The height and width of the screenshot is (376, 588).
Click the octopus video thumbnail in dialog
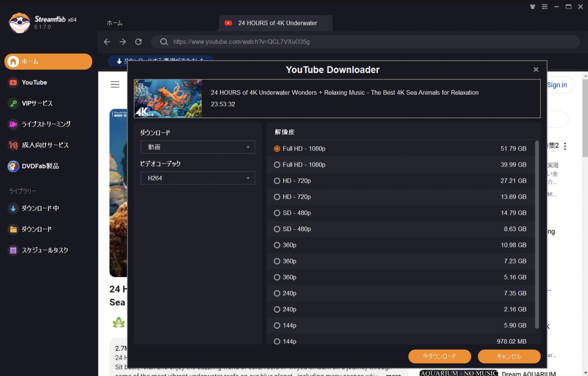click(x=168, y=99)
